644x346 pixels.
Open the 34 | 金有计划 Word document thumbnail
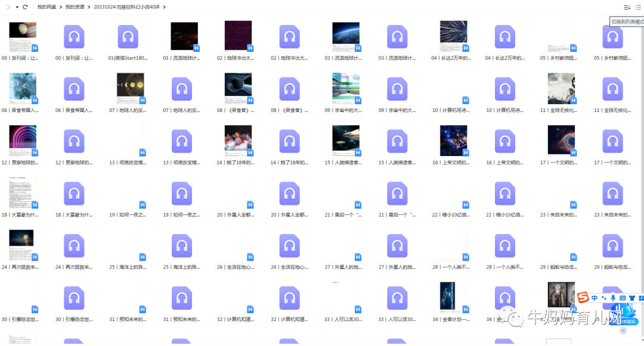(x=454, y=297)
